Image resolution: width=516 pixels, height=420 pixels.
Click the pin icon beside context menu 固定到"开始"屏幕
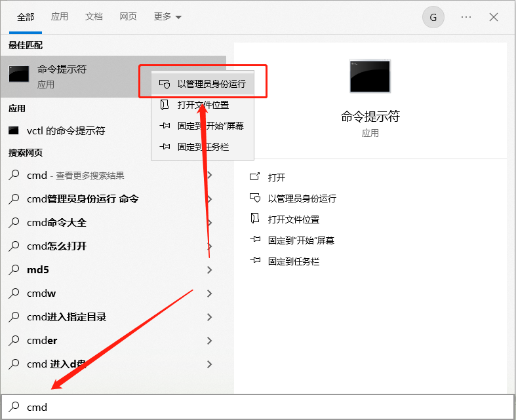coord(165,126)
